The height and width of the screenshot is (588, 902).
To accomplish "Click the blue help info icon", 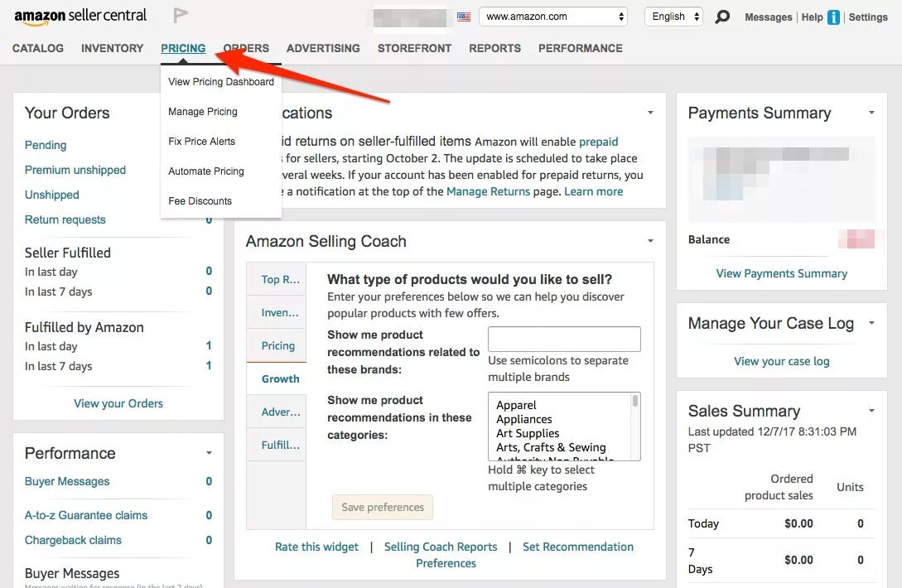I will click(x=833, y=17).
